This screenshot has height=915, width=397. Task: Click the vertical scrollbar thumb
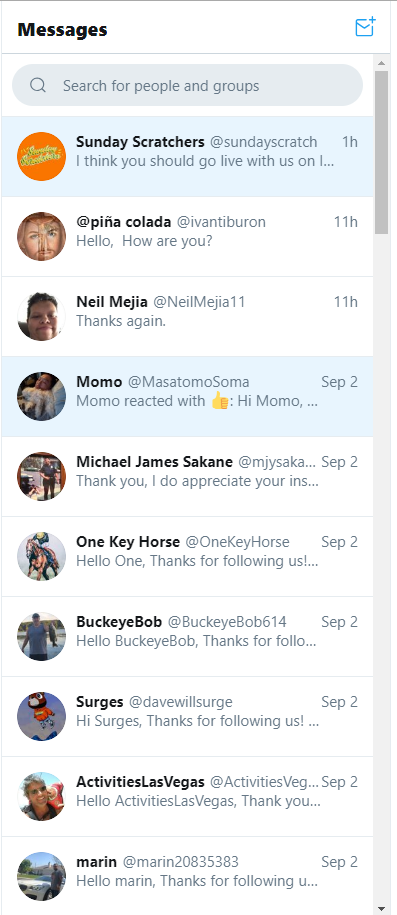381,152
